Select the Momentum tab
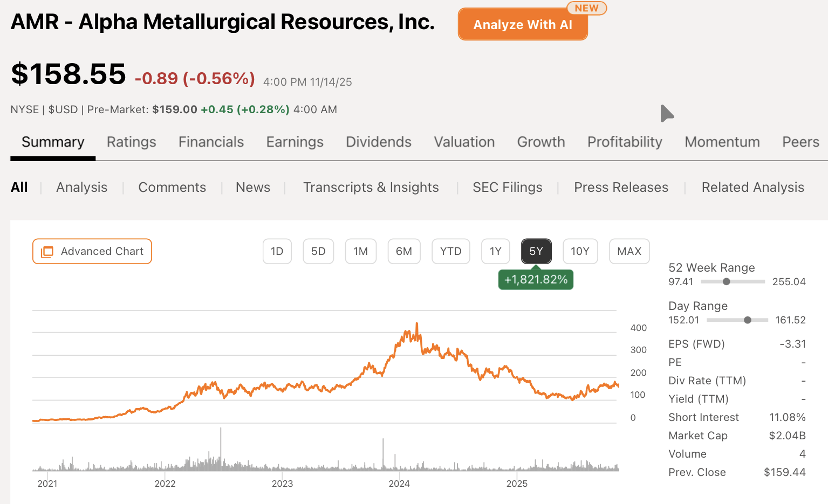Screen dimensions: 828x504 722,142
